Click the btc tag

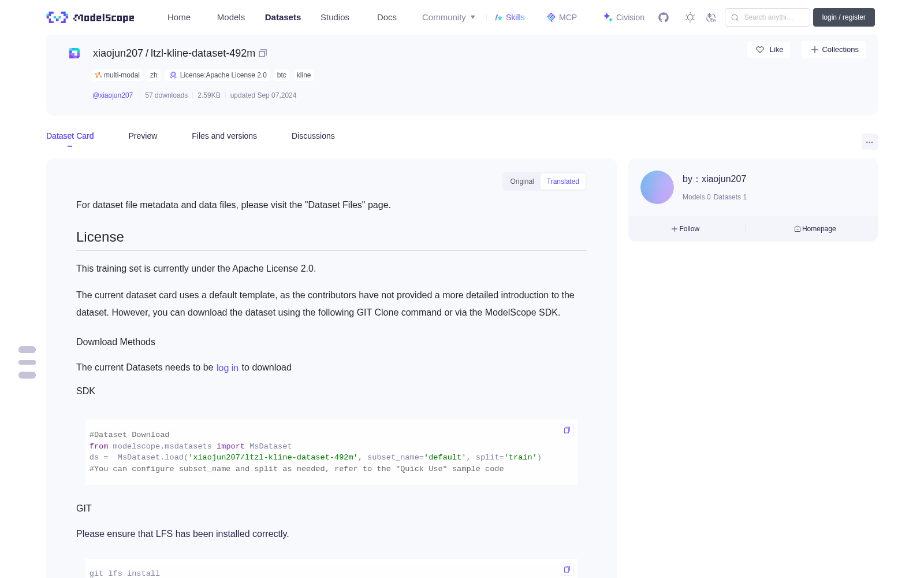[282, 75]
